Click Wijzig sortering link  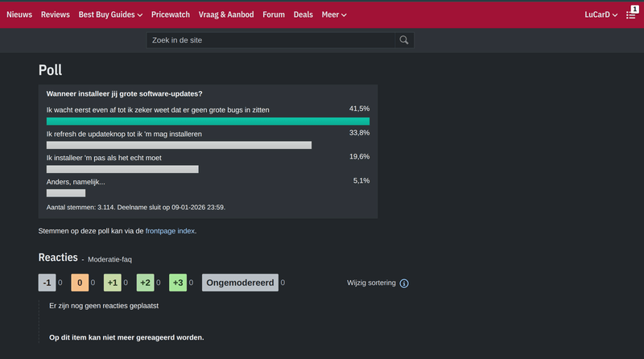point(371,283)
